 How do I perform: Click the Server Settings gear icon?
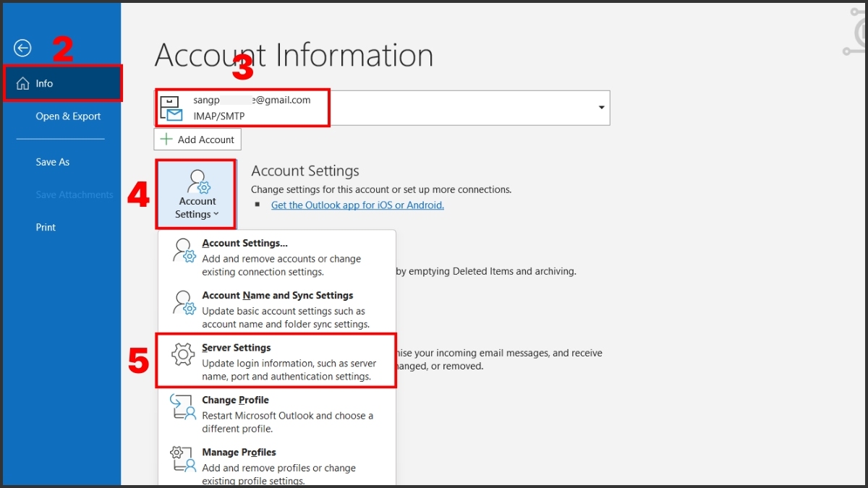point(183,354)
